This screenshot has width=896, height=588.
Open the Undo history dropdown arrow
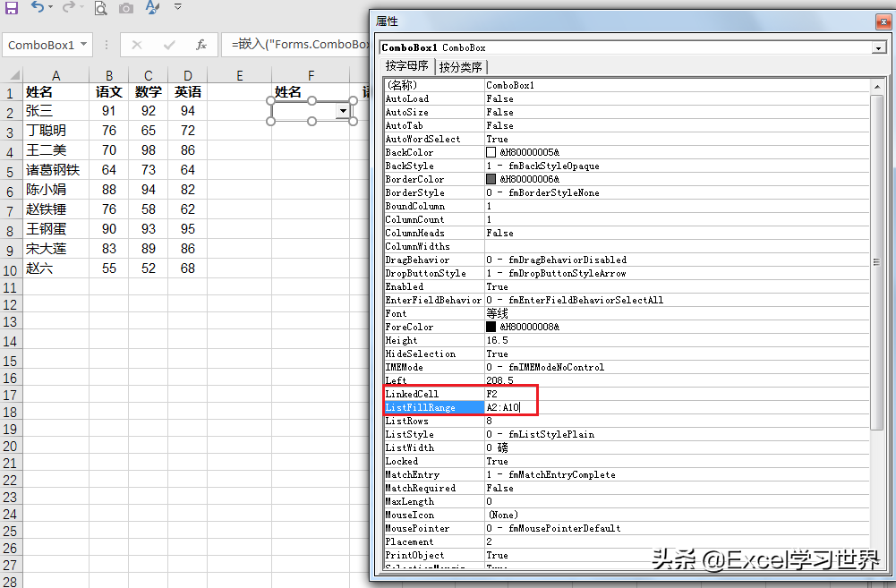coord(51,7)
